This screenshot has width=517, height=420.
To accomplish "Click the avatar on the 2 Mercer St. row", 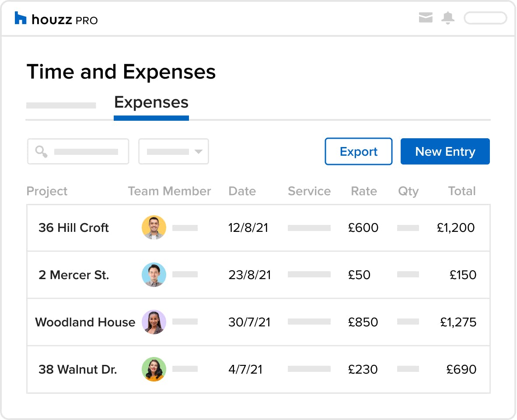I will pyautogui.click(x=154, y=275).
